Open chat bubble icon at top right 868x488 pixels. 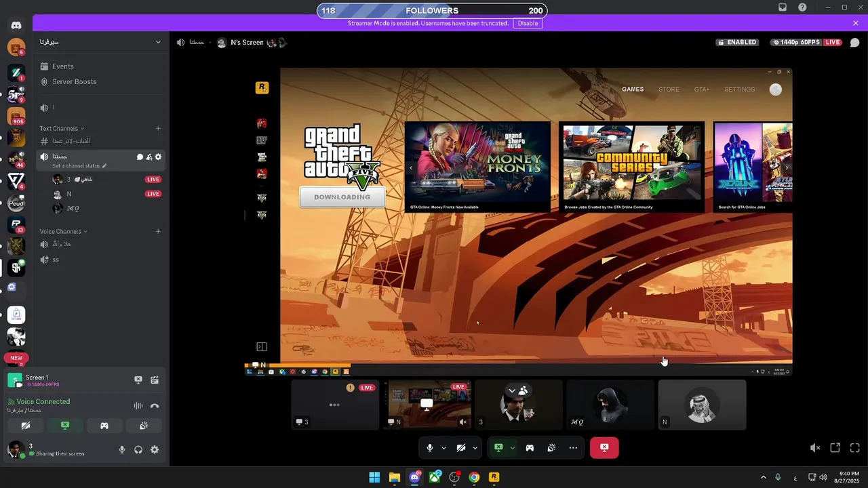(x=854, y=42)
